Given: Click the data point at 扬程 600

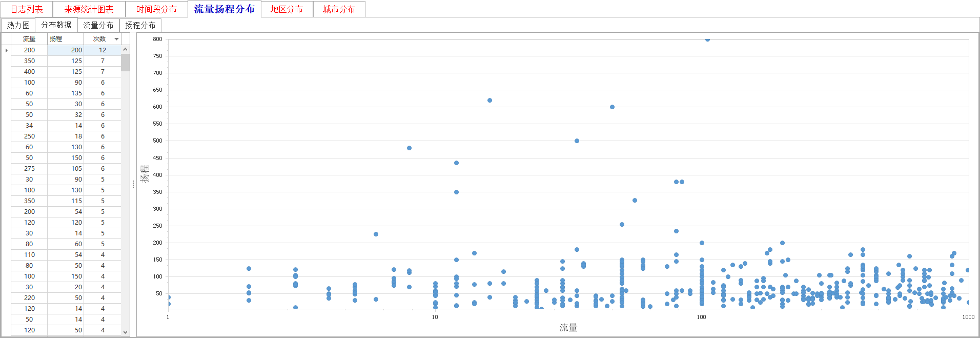Looking at the screenshot, I should tap(612, 107).
